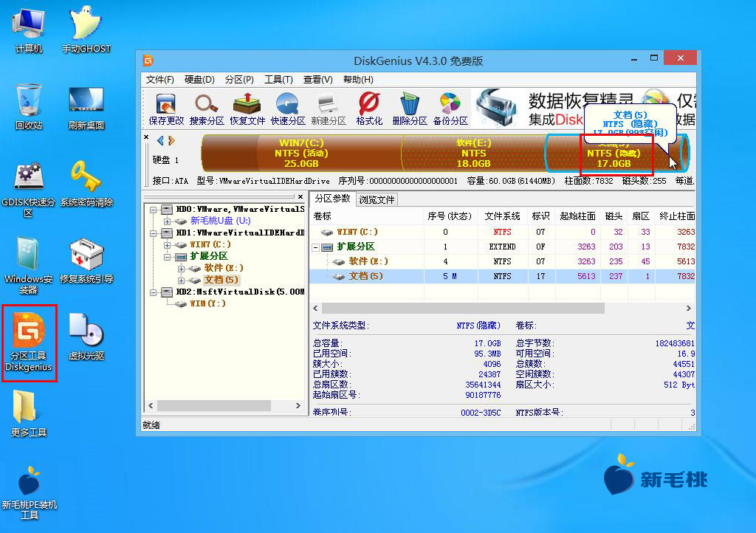
Task: Select WIN7 (C:) row in the partition table
Action: (x=502, y=233)
